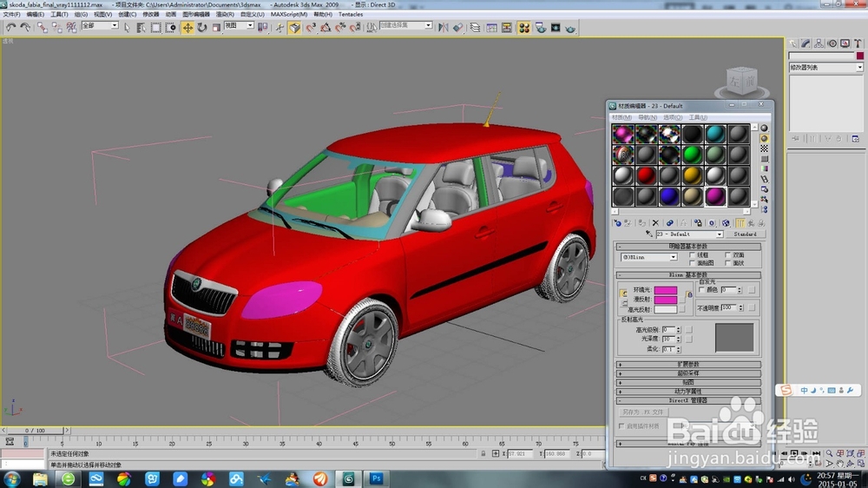The height and width of the screenshot is (488, 868).
Task: Expand the 动力学属性 rollout
Action: click(x=688, y=391)
